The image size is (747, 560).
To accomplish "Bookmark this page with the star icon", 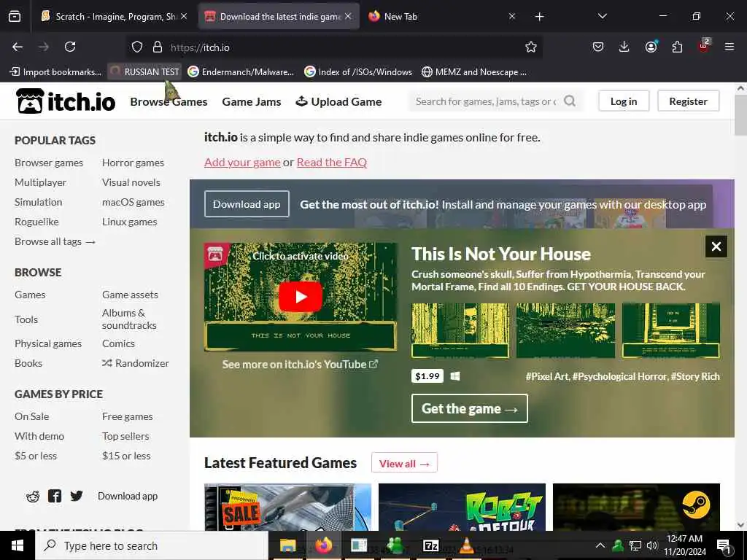I will click(x=531, y=47).
